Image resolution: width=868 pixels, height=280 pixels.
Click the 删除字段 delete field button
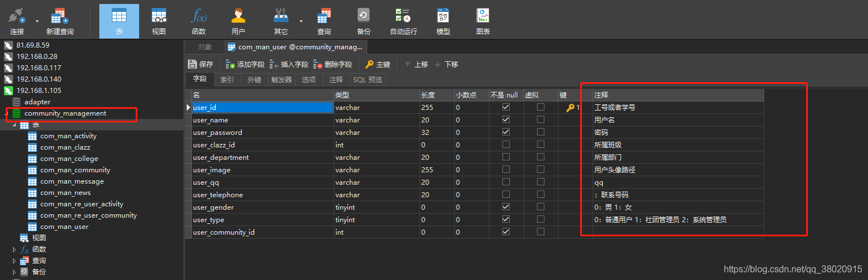click(x=333, y=64)
